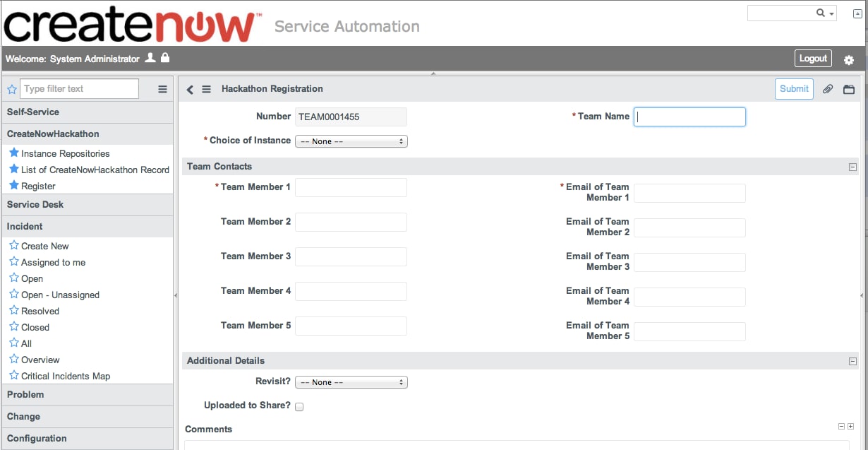
Task: Click the magnifier icon in the global search box
Action: click(820, 13)
